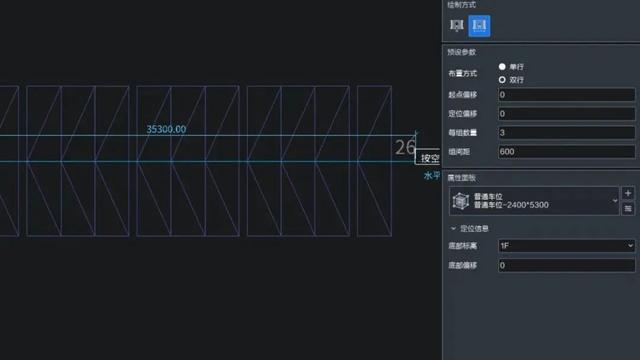
Task: Click the 每组数量 field showing 3
Action: (567, 133)
